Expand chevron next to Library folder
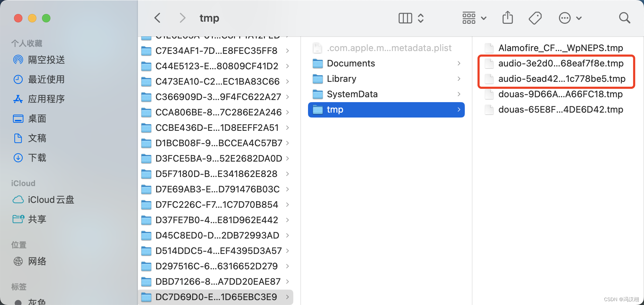The height and width of the screenshot is (305, 644). (x=458, y=79)
